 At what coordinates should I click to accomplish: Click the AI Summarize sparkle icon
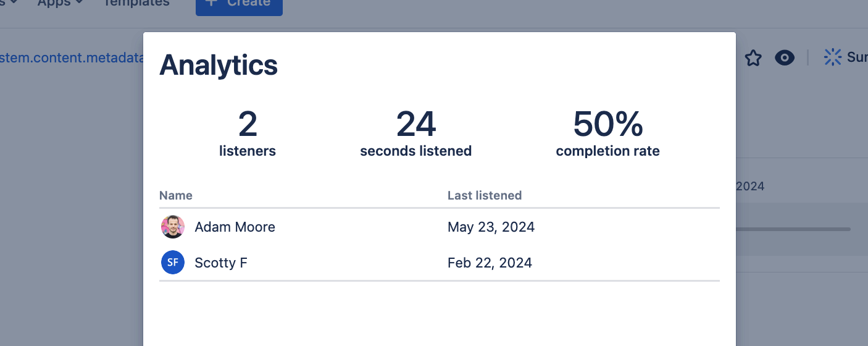click(833, 57)
